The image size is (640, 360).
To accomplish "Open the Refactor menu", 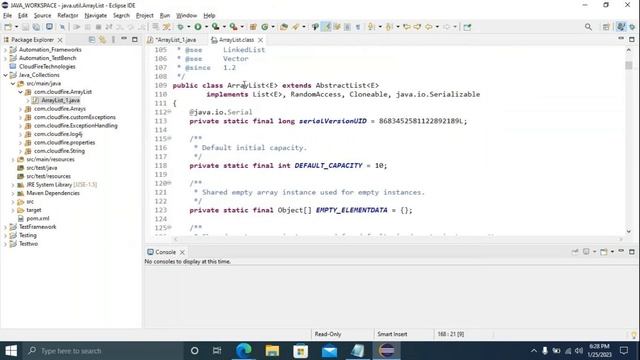I will click(68, 16).
